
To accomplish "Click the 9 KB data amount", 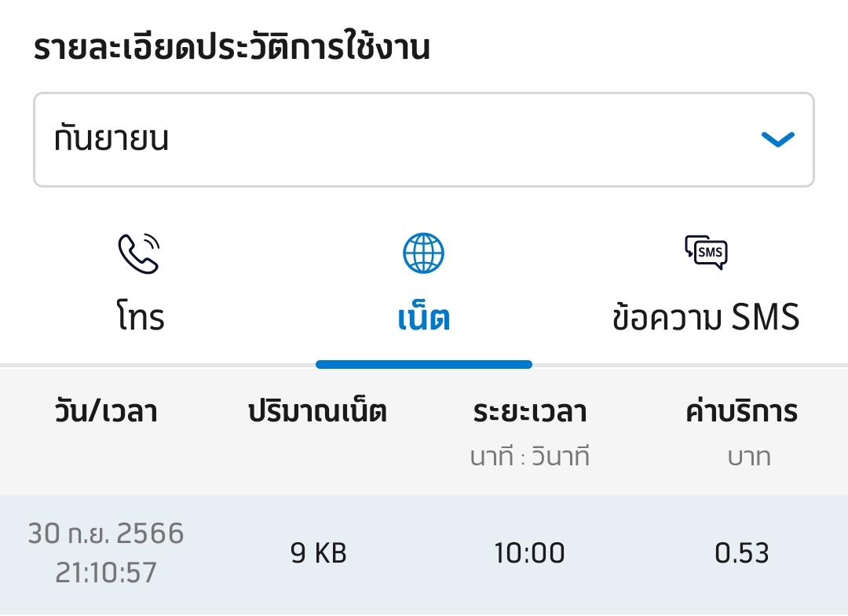I will (x=318, y=553).
